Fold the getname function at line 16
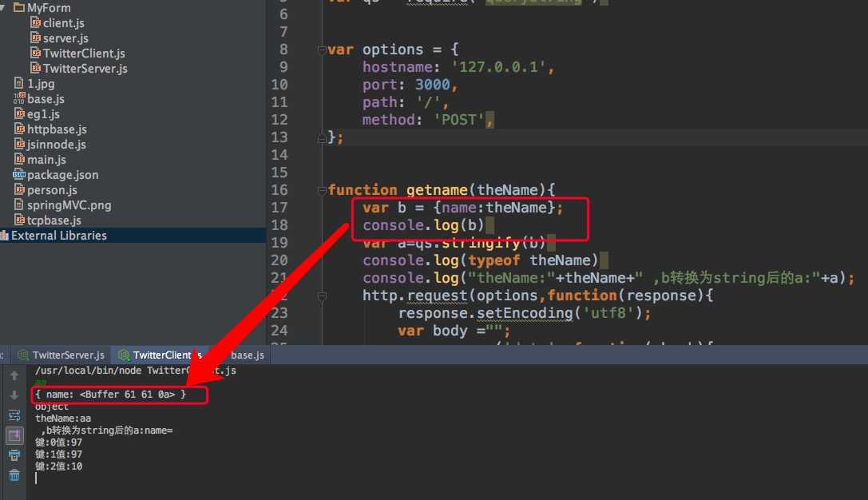Screen dimensions: 868x500 pos(322,190)
